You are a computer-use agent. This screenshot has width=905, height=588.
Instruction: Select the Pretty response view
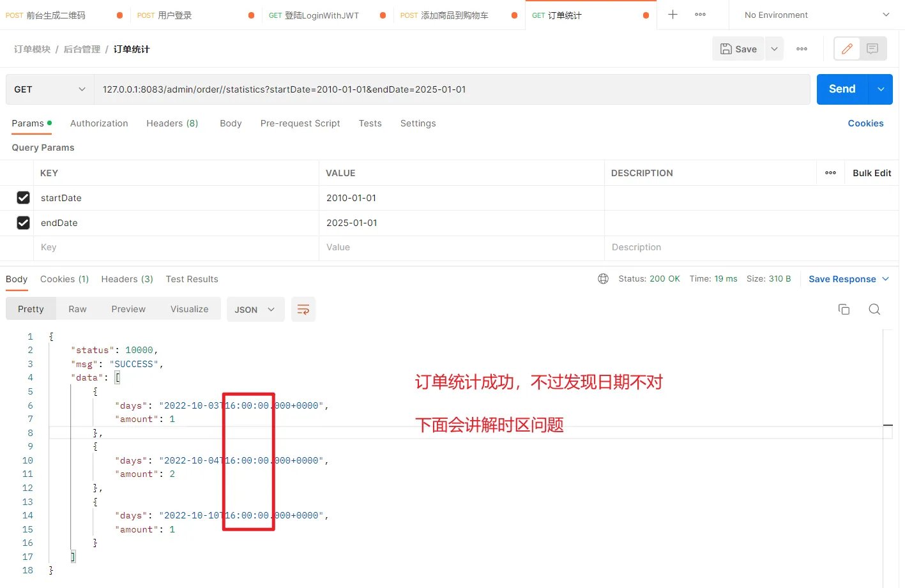pos(31,309)
